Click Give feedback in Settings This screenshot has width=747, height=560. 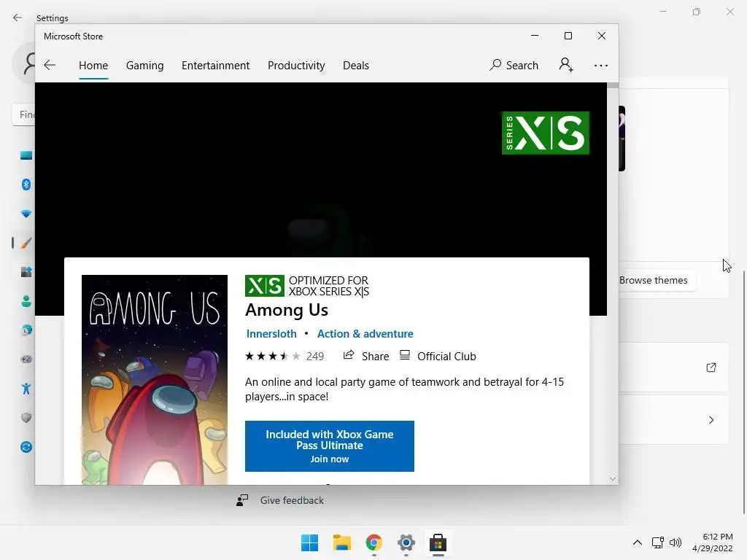(x=281, y=500)
